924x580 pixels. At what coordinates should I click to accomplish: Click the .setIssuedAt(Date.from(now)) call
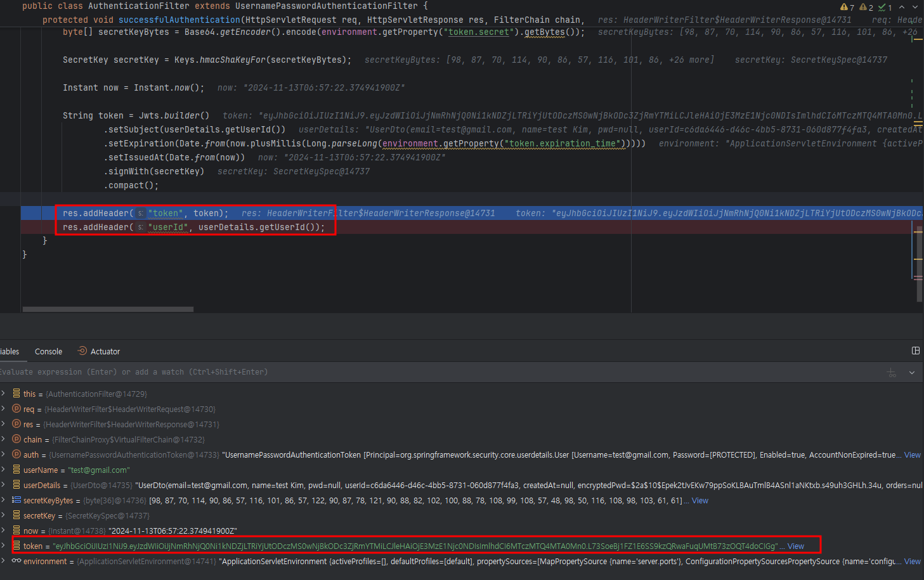(x=174, y=157)
